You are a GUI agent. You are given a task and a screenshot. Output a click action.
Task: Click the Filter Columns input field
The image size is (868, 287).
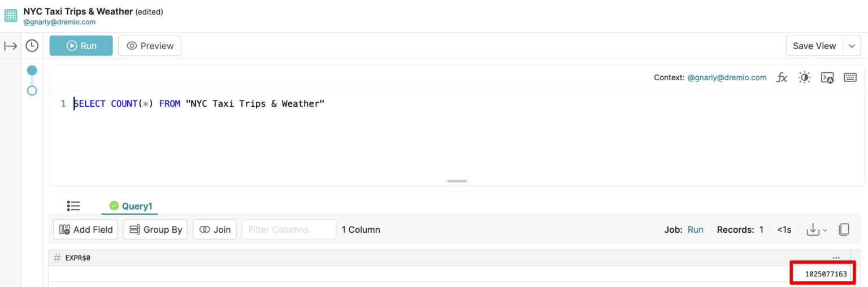(x=289, y=229)
